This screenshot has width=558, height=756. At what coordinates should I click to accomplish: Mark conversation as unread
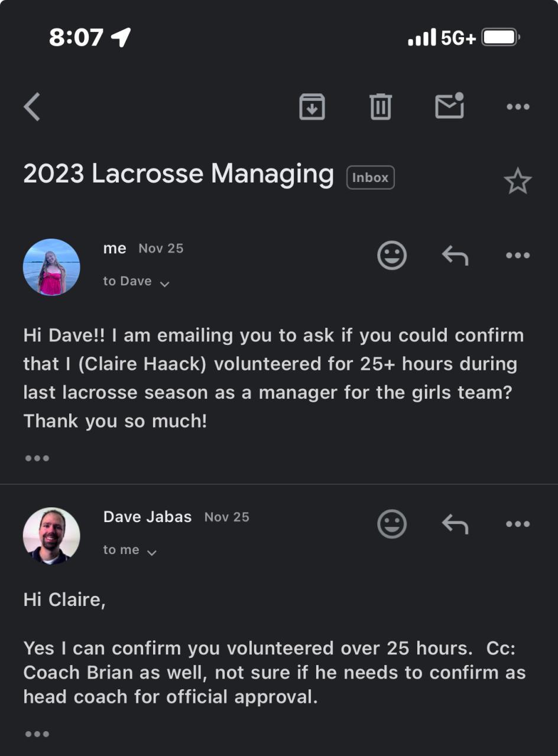pos(449,106)
